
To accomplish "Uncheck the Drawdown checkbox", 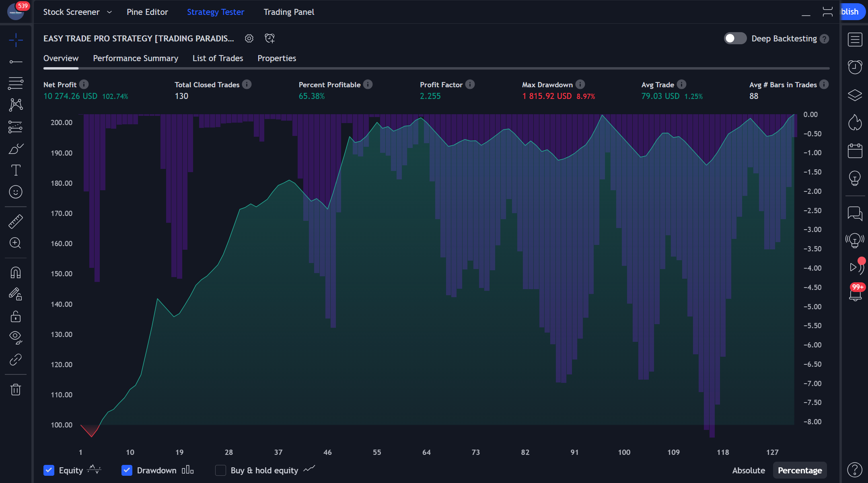I will 127,470.
